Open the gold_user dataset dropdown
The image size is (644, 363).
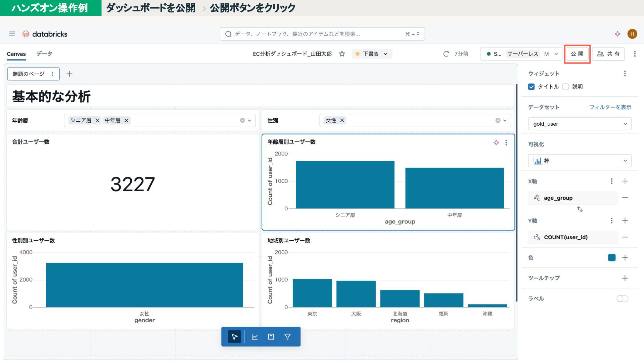pyautogui.click(x=579, y=124)
